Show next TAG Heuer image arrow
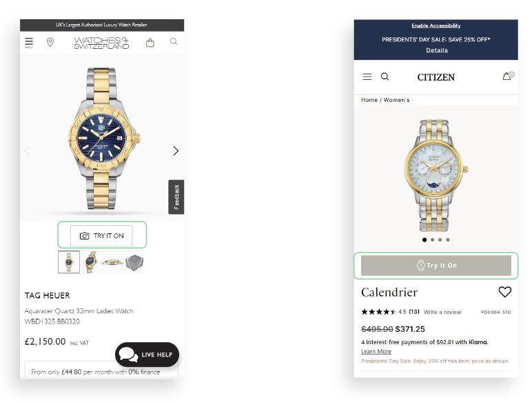Viewport: 532px width, 402px height. pos(176,151)
